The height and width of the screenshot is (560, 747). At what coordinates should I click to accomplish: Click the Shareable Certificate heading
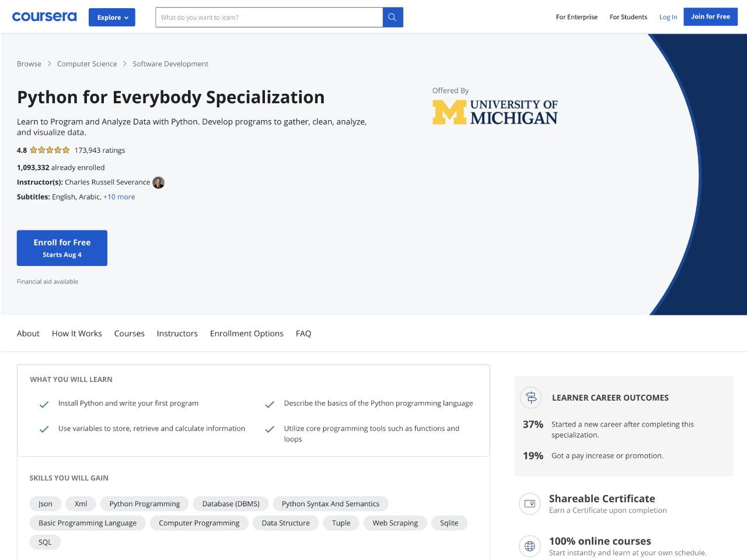[x=602, y=499]
